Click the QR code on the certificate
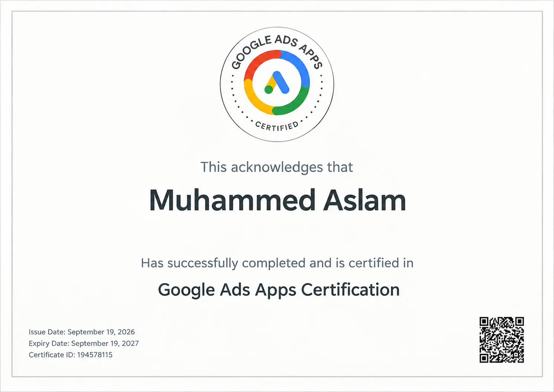Viewport: 554px width, 392px height. [502, 340]
